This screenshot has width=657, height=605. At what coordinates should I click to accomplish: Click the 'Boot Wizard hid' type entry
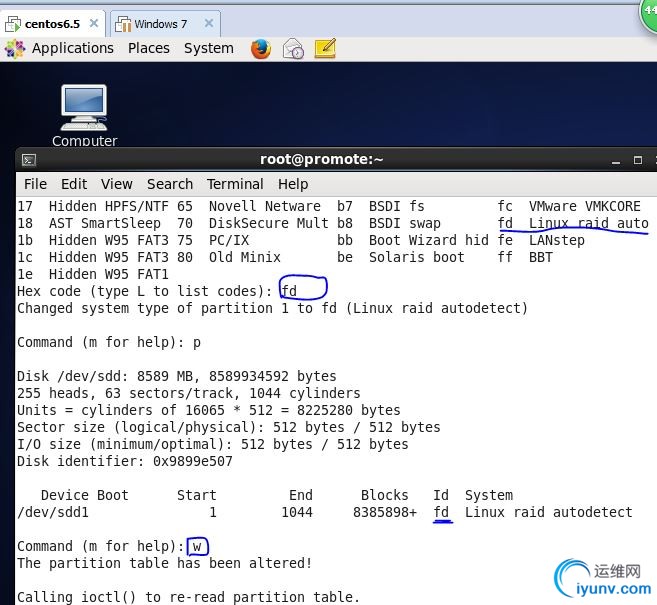[x=429, y=240]
